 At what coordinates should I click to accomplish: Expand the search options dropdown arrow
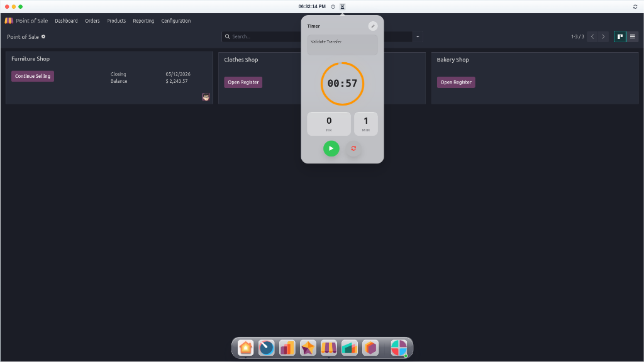tap(418, 36)
